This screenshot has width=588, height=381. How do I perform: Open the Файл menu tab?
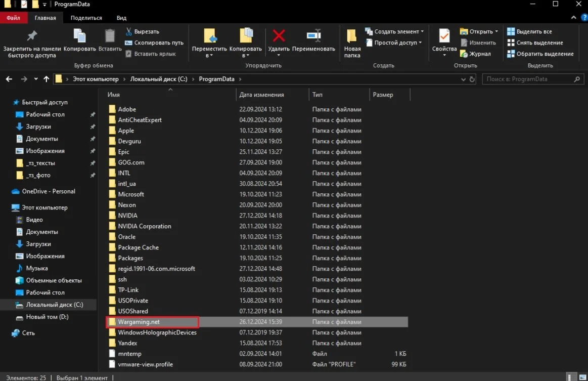click(13, 18)
